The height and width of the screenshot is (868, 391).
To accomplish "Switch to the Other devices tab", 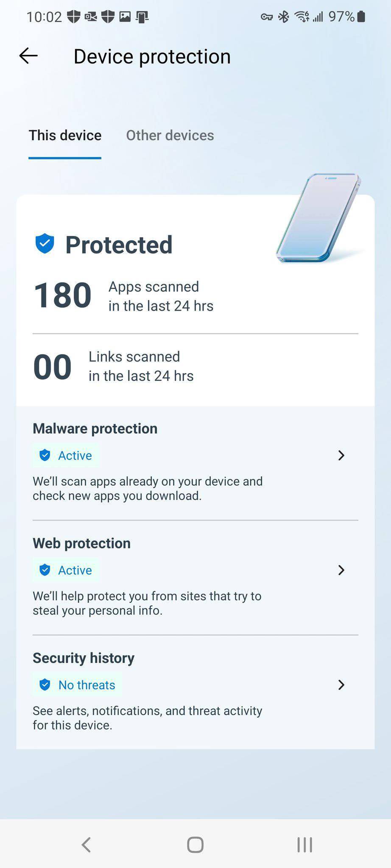I will (x=170, y=135).
